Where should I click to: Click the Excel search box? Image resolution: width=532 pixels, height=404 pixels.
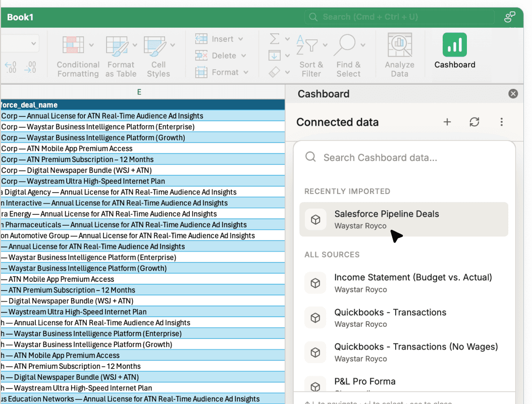coord(399,17)
